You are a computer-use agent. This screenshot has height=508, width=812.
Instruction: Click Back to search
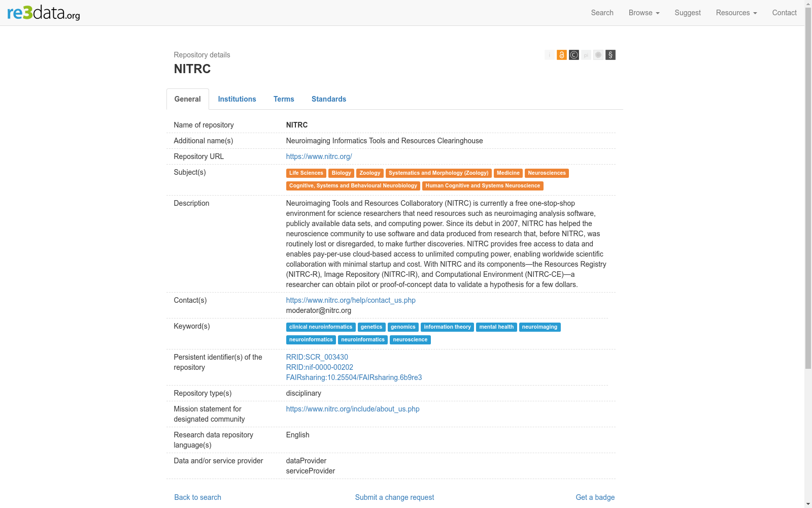point(198,497)
